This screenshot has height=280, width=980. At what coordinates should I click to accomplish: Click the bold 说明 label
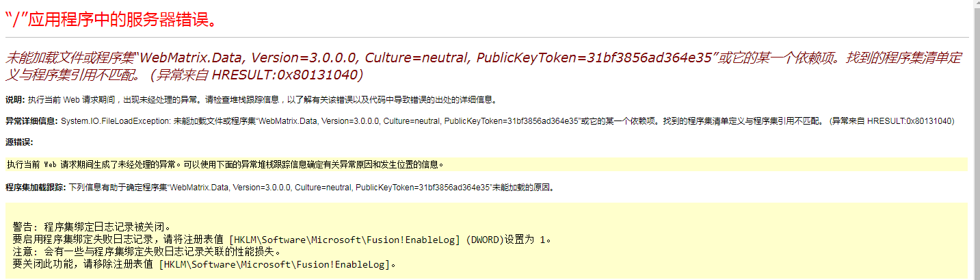[x=14, y=100]
